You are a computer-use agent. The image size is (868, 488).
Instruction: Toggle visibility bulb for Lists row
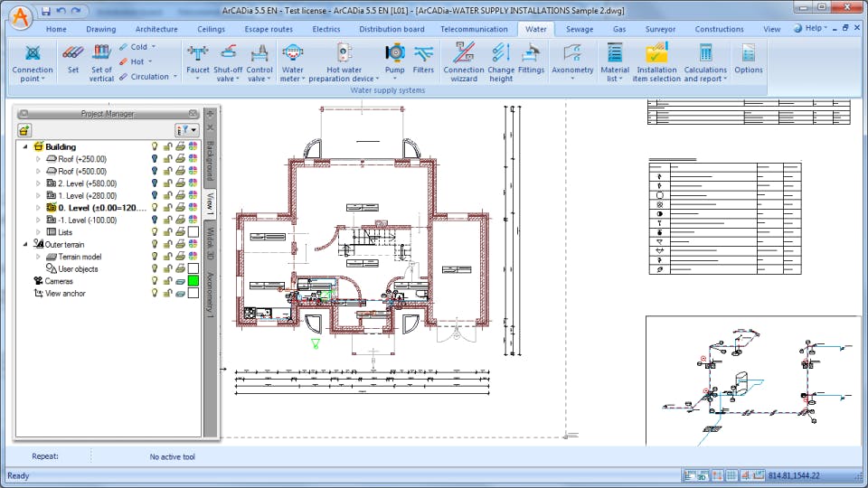[155, 232]
